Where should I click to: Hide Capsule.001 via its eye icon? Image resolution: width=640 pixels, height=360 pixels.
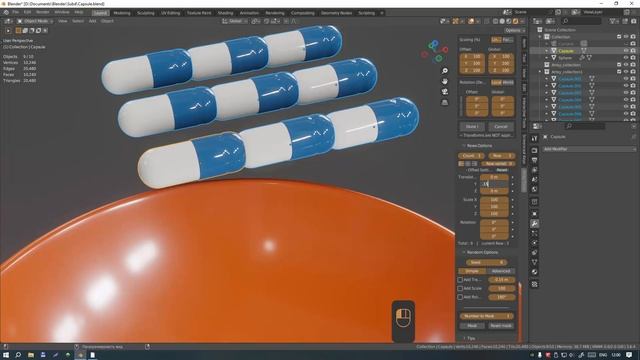[x=626, y=79]
